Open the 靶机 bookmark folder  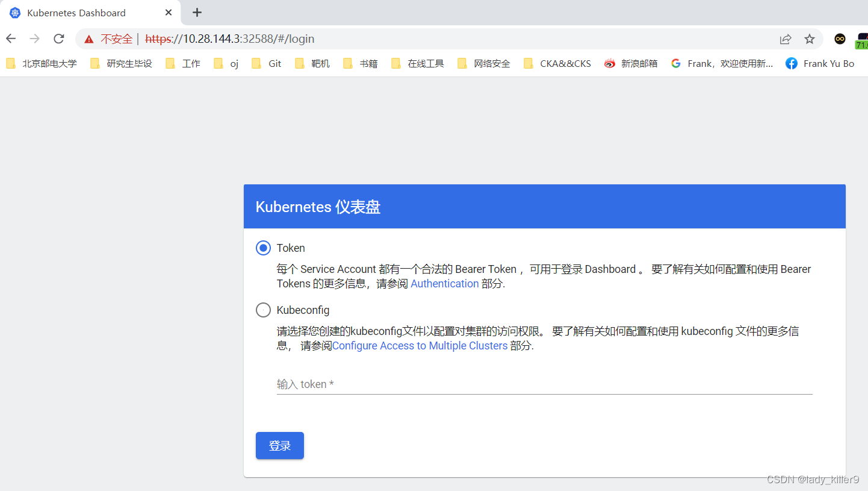point(312,63)
